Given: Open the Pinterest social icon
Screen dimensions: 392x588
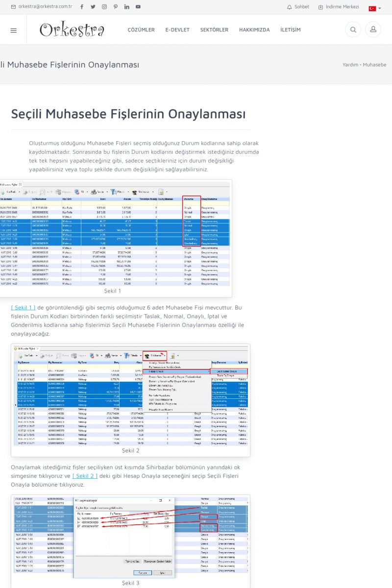Looking at the screenshot, I should (116, 7).
